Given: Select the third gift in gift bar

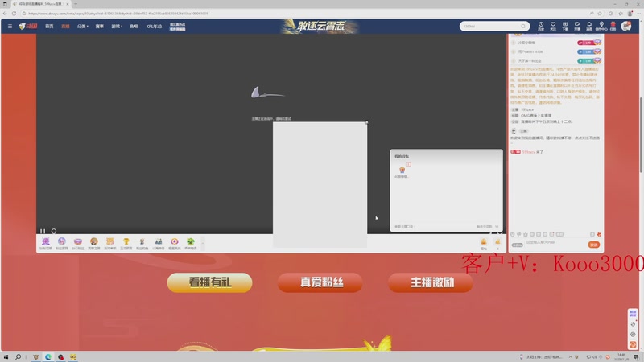Looking at the screenshot, I should (x=77, y=244).
